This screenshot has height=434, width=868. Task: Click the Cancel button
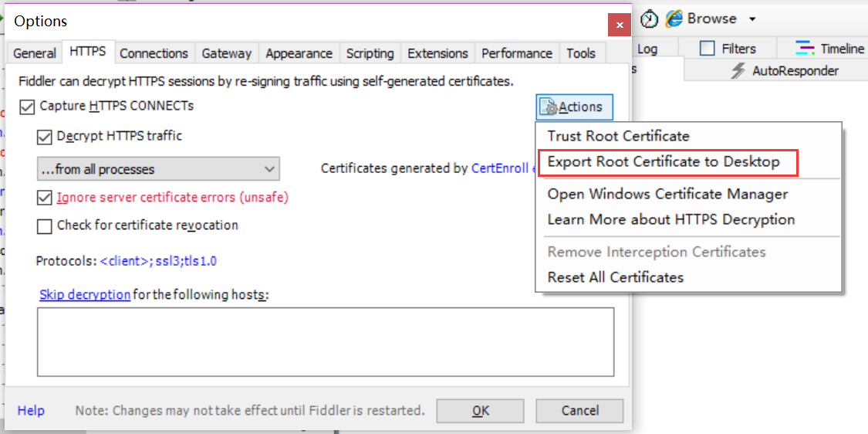tap(579, 411)
